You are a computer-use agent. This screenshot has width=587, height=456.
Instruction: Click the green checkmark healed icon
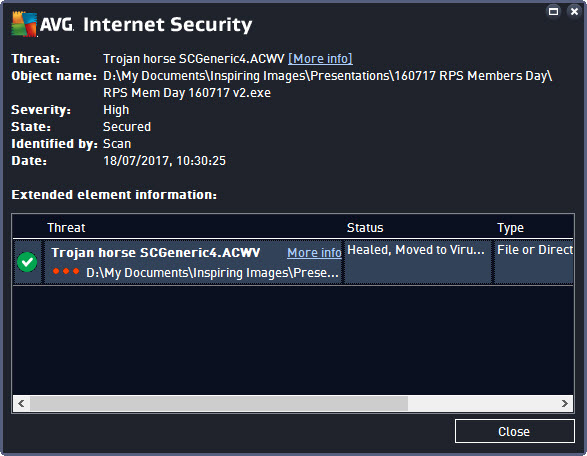pos(27,262)
